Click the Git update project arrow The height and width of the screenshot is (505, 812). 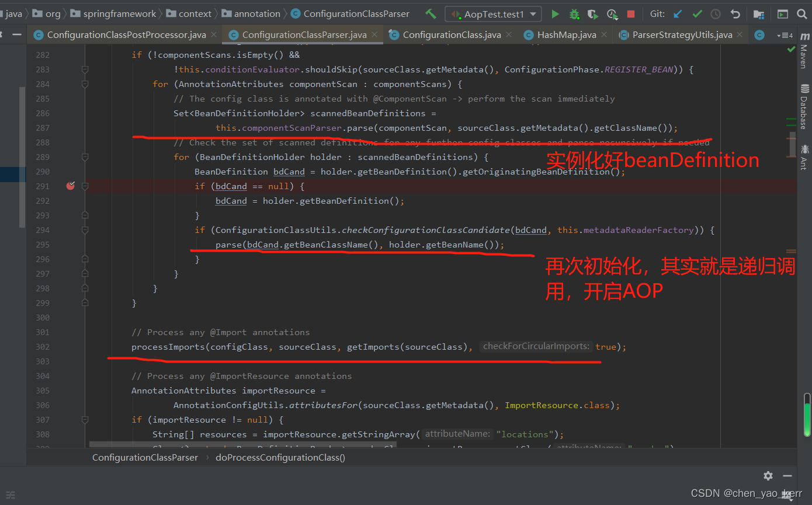678,14
